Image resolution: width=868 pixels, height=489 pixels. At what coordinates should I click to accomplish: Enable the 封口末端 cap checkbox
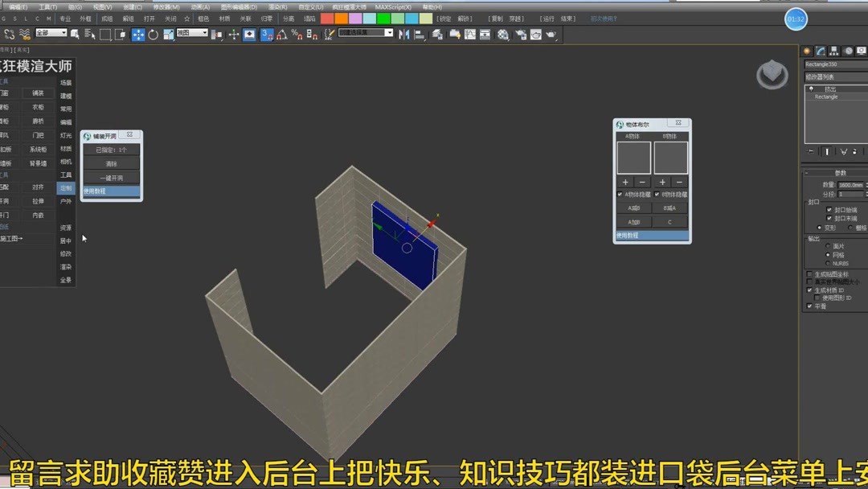(829, 218)
